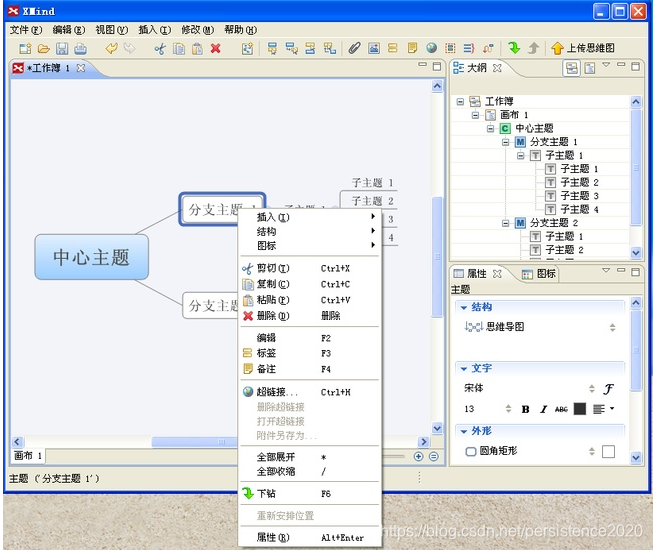Collapse the 外形 properties section

[464, 431]
